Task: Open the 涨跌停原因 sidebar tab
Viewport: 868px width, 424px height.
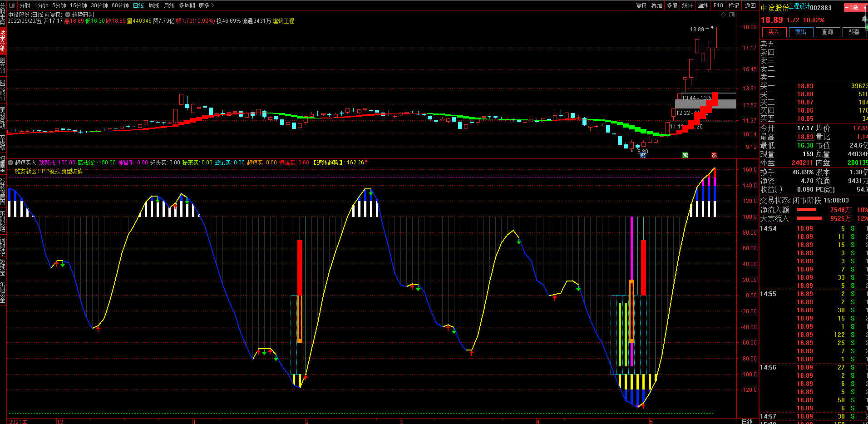Action: (3, 191)
